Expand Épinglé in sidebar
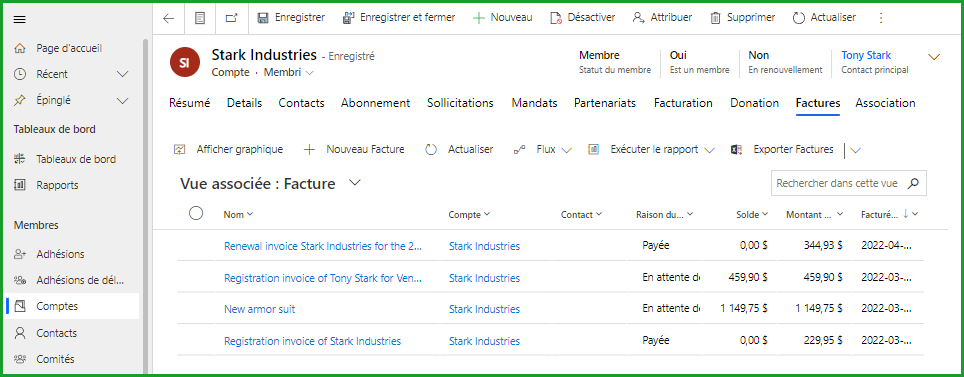Image resolution: width=964 pixels, height=377 pixels. pos(123,100)
